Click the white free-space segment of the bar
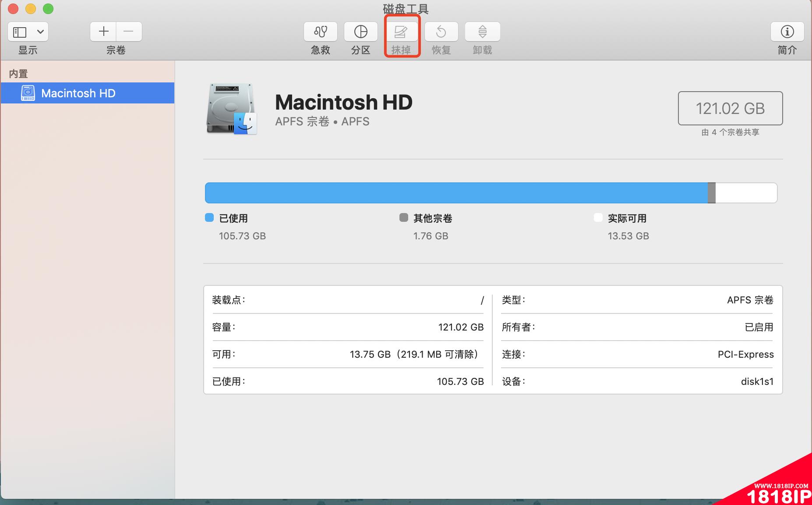Viewport: 812px width, 505px height. [746, 193]
